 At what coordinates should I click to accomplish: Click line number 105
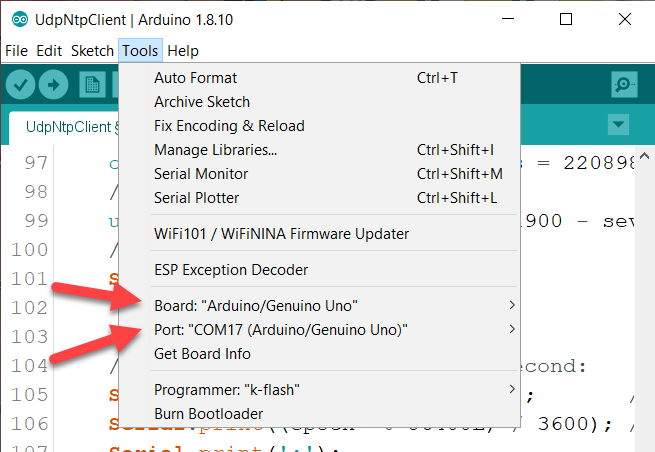point(29,395)
